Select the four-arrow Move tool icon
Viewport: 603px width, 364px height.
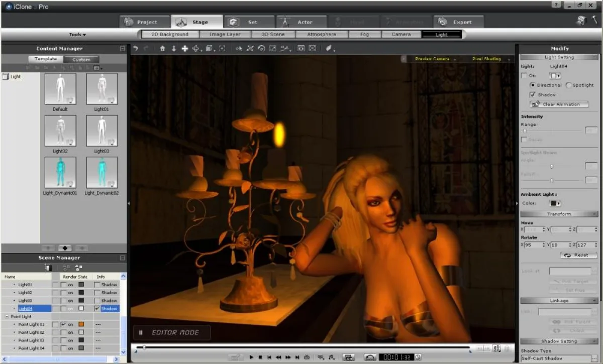click(184, 49)
